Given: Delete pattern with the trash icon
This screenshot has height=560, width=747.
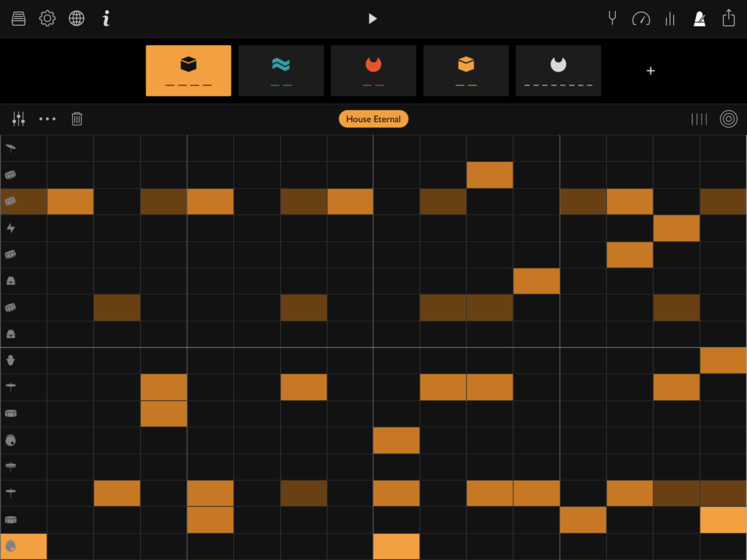Looking at the screenshot, I should pos(77,119).
